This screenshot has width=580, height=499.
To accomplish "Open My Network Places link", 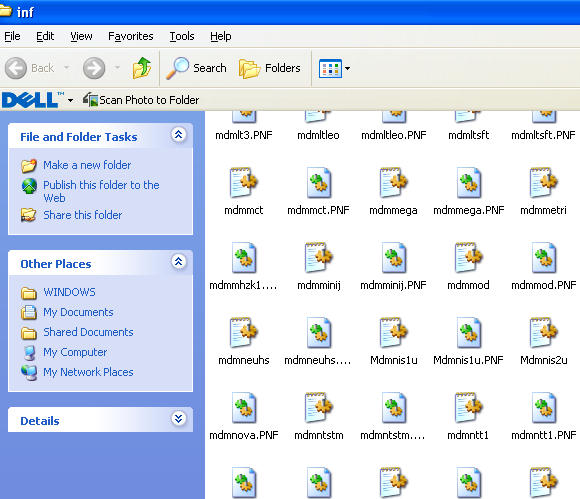I will [x=88, y=372].
